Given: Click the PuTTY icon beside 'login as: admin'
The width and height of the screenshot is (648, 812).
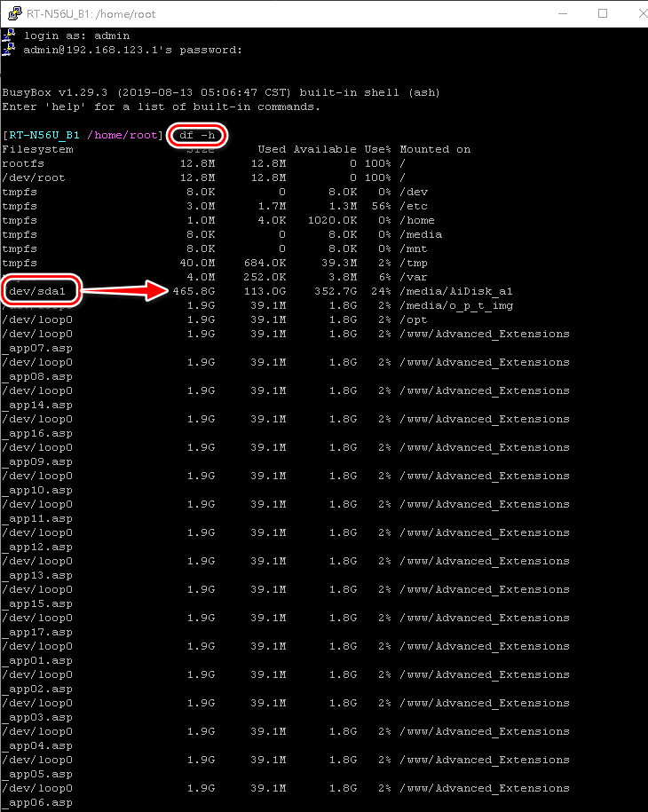Looking at the screenshot, I should 9,35.
